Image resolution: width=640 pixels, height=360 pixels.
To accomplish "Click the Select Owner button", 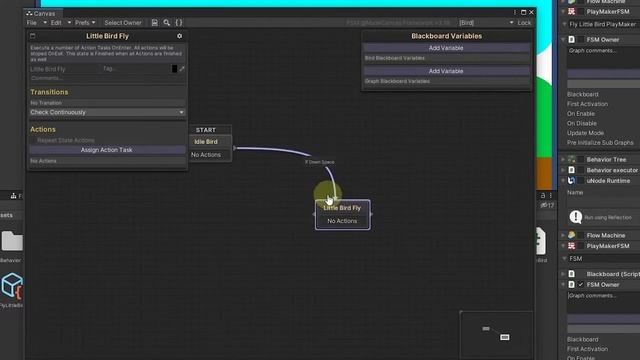I will 123,23.
